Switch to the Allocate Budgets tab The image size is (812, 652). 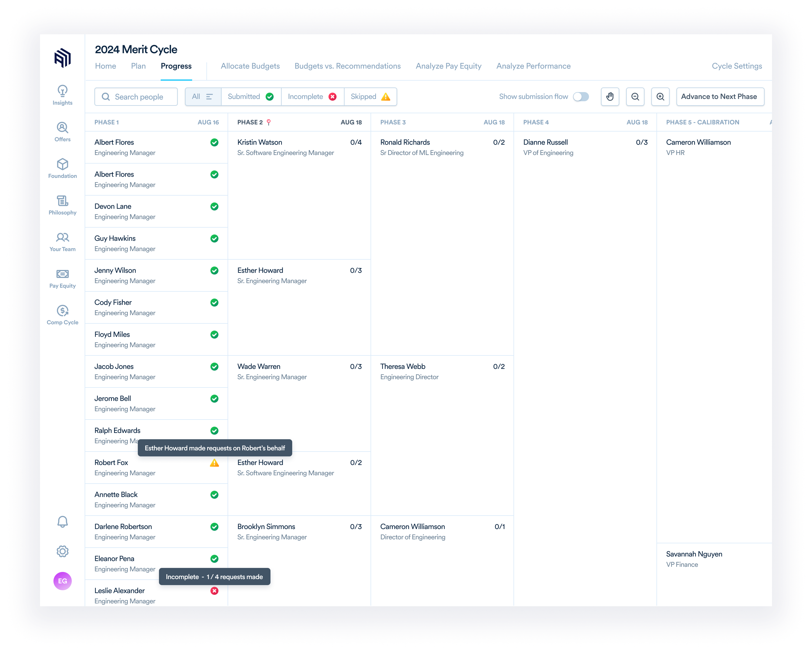pyautogui.click(x=250, y=66)
